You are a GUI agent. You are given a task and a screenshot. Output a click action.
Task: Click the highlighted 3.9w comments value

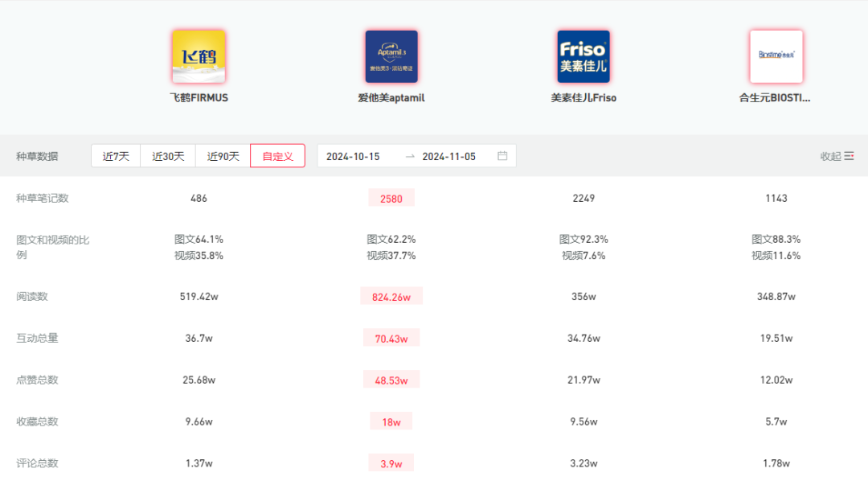(391, 463)
